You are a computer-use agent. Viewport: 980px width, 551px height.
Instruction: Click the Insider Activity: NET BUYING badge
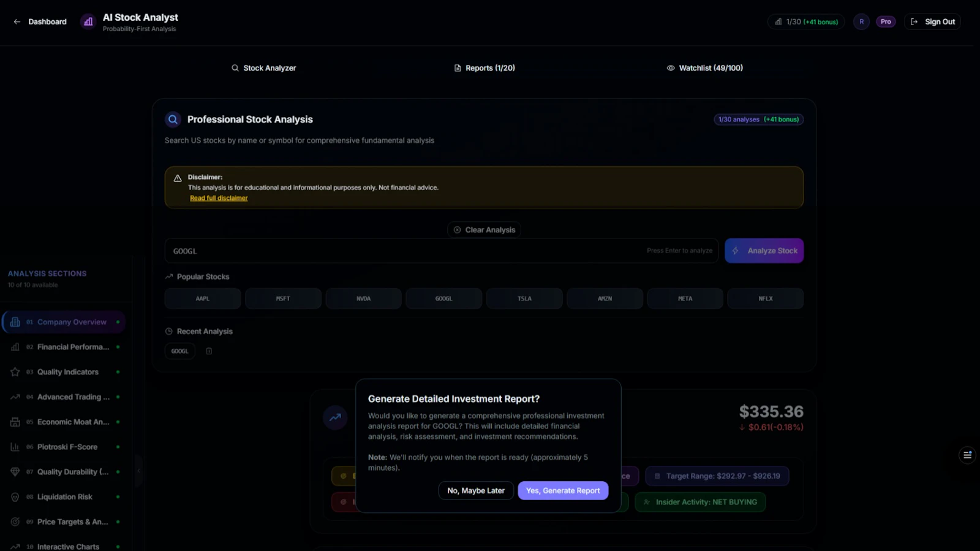(700, 502)
